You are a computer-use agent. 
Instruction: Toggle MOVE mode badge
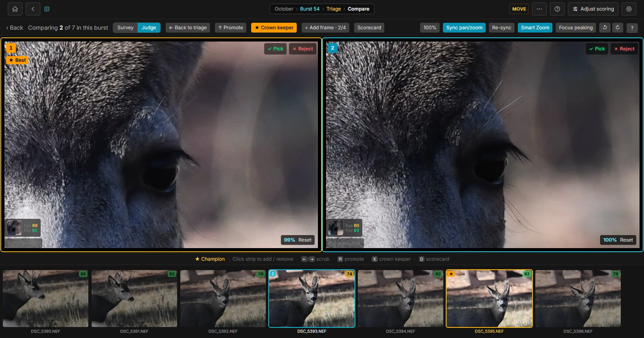pyautogui.click(x=519, y=9)
